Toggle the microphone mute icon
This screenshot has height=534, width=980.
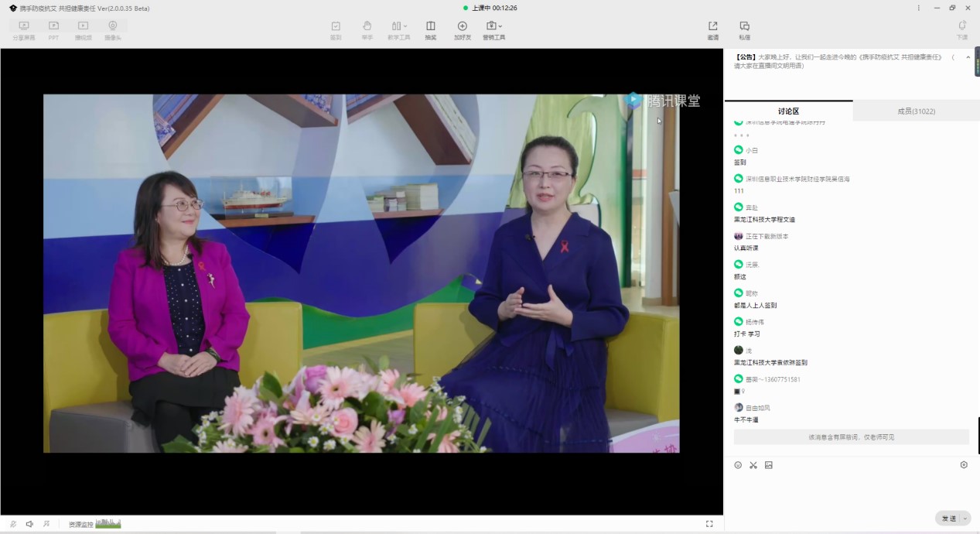pyautogui.click(x=13, y=524)
